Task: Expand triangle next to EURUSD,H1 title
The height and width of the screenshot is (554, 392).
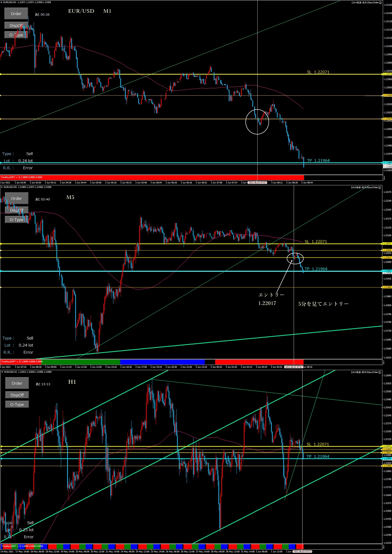Action: point(2,372)
